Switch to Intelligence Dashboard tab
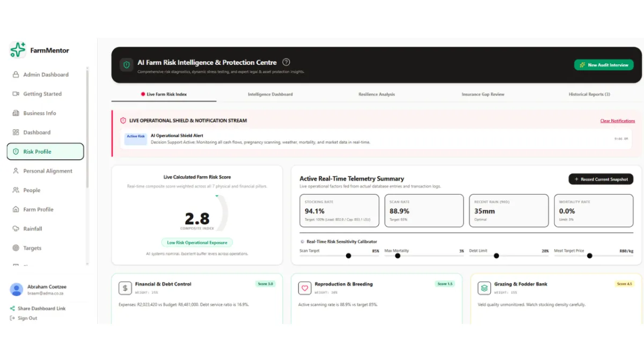The height and width of the screenshot is (362, 644). [270, 94]
